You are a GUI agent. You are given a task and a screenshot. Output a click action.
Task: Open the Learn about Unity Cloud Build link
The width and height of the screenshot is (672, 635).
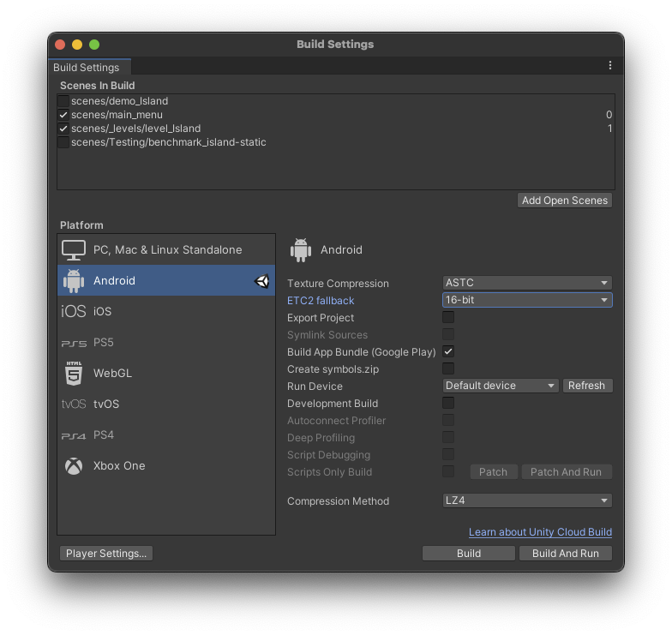pyautogui.click(x=540, y=532)
